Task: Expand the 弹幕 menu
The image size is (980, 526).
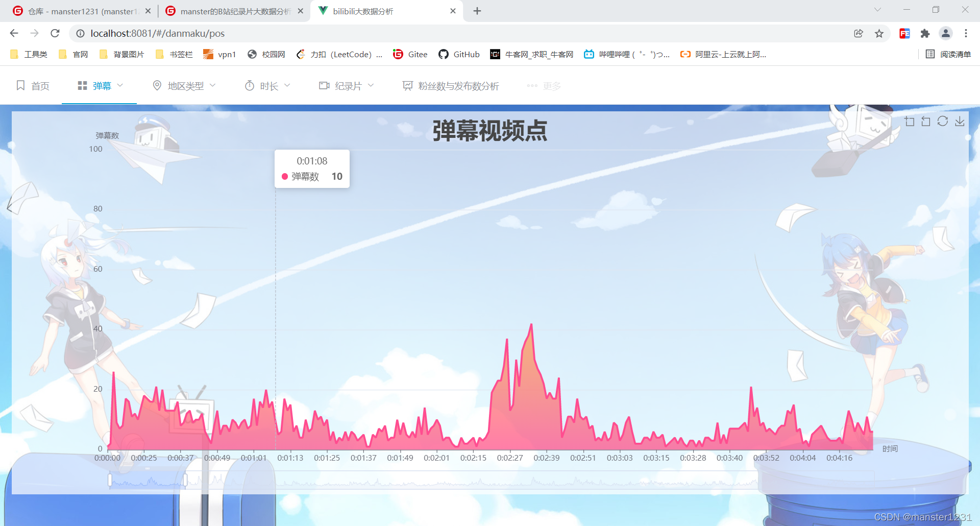Action: pos(100,86)
